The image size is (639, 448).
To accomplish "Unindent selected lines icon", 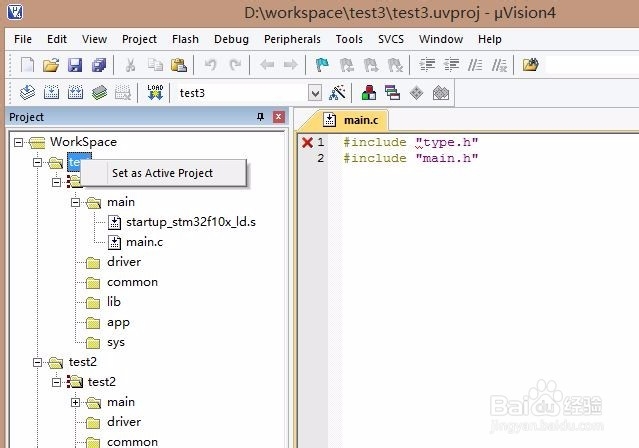I will [451, 64].
